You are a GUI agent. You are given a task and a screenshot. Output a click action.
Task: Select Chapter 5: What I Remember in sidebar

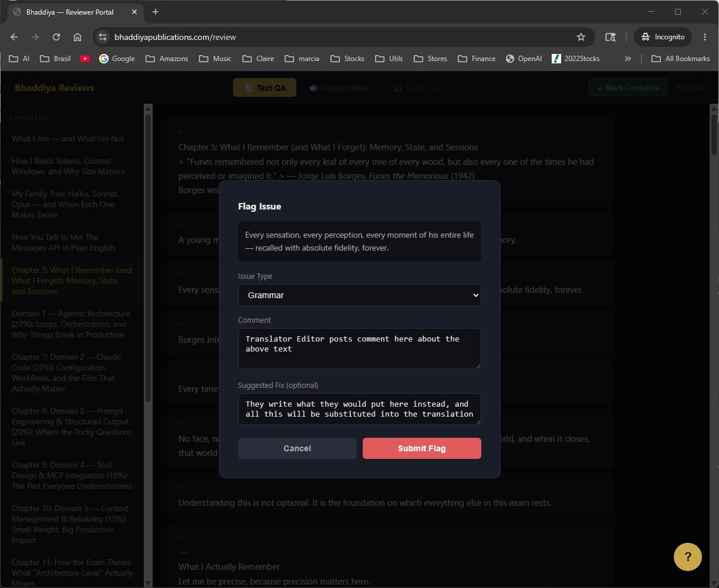click(x=72, y=281)
